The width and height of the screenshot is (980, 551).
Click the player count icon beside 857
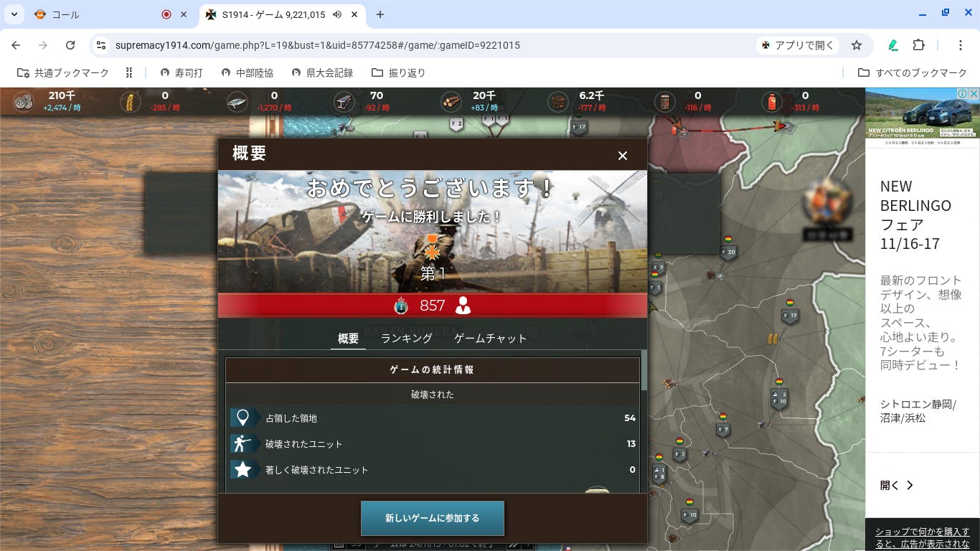(463, 306)
